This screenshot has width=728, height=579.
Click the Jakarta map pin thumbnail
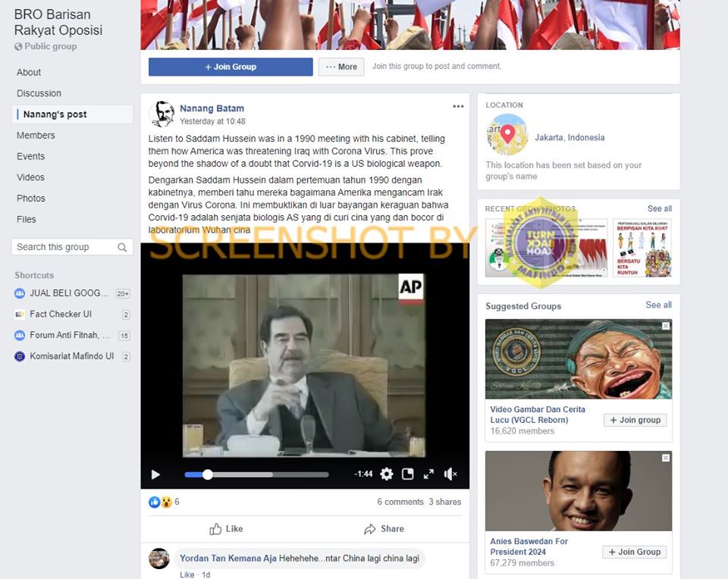coord(507,135)
